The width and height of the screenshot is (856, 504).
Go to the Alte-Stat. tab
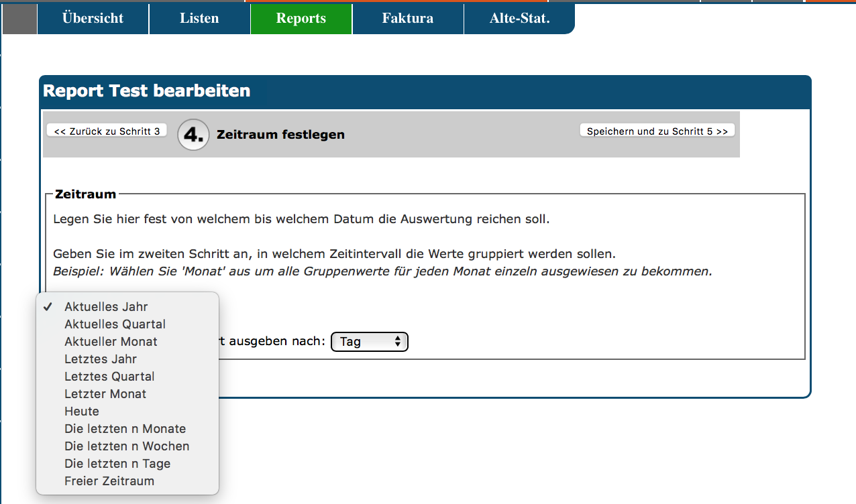[x=519, y=18]
